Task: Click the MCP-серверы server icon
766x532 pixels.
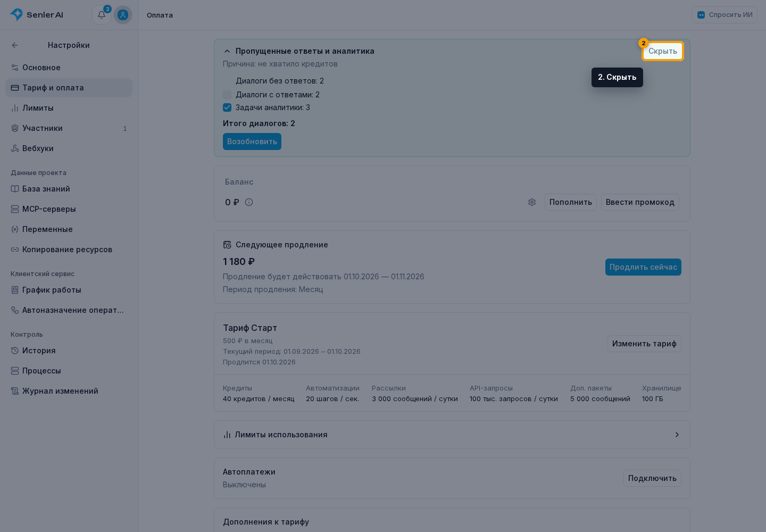Action: (x=15, y=209)
